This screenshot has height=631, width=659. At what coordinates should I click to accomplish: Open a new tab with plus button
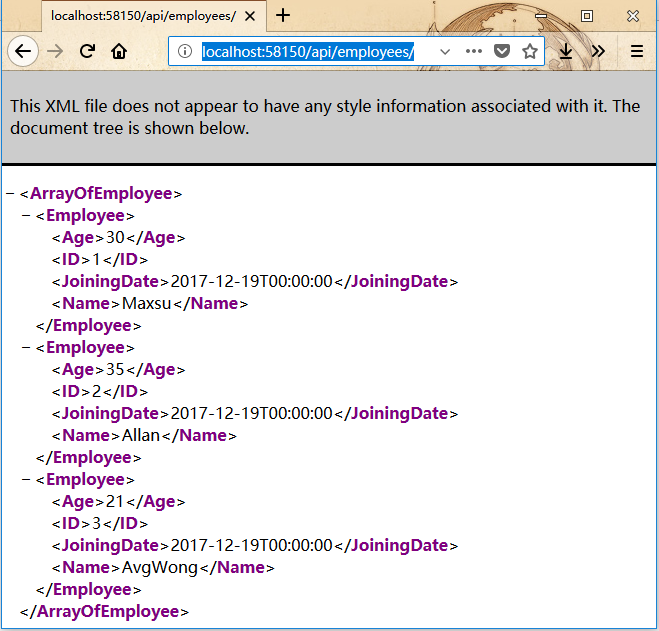pyautogui.click(x=283, y=15)
